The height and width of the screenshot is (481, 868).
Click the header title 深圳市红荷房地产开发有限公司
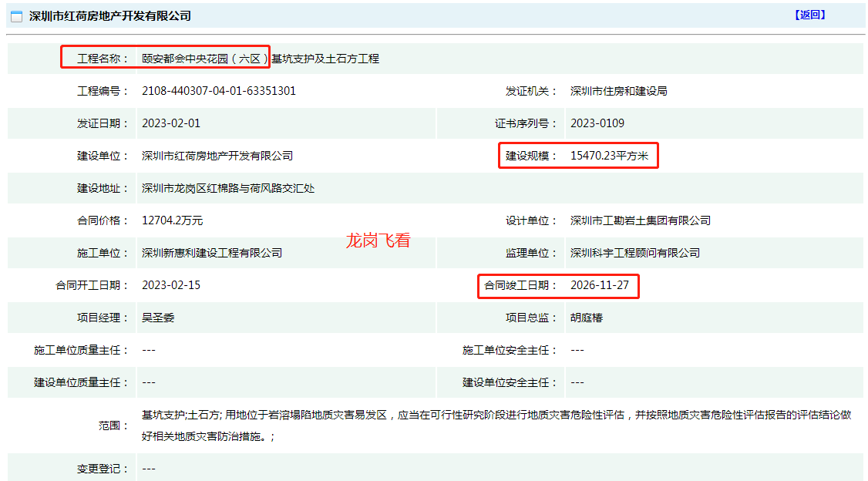click(110, 16)
